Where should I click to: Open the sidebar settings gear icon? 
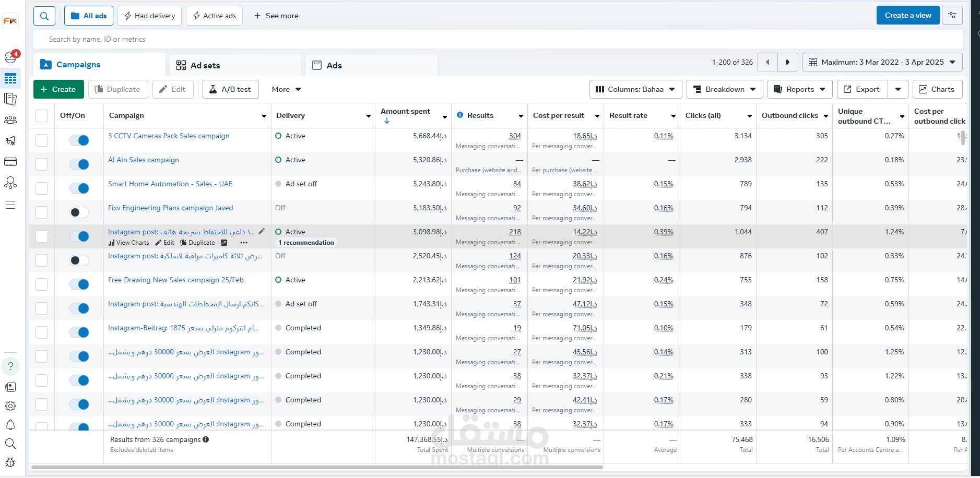[x=10, y=406]
